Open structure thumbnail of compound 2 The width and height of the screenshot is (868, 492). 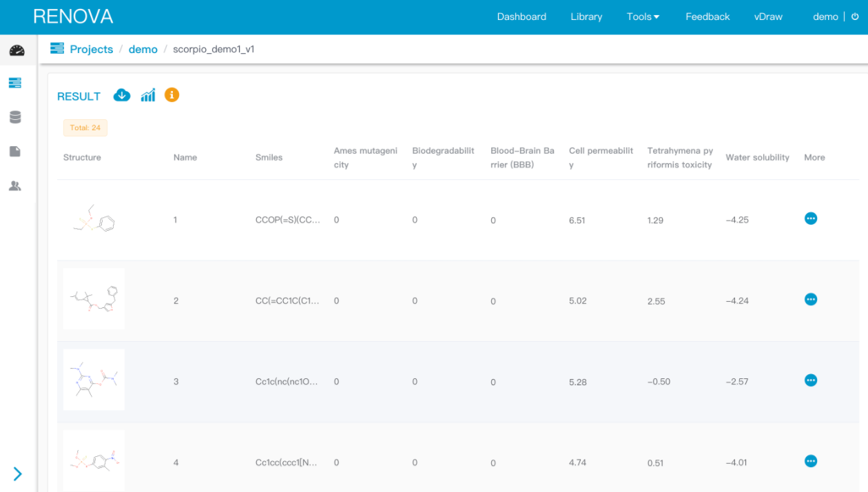pos(94,299)
